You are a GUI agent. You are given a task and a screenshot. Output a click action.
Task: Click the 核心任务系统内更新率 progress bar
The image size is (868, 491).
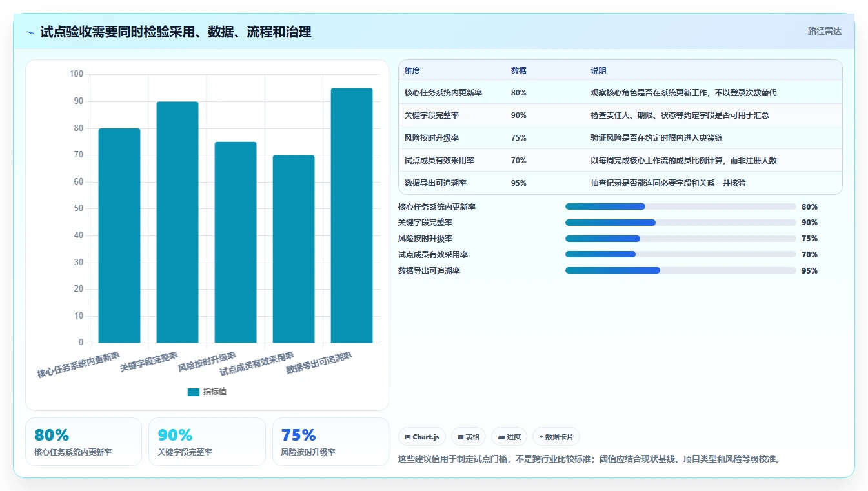[680, 206]
